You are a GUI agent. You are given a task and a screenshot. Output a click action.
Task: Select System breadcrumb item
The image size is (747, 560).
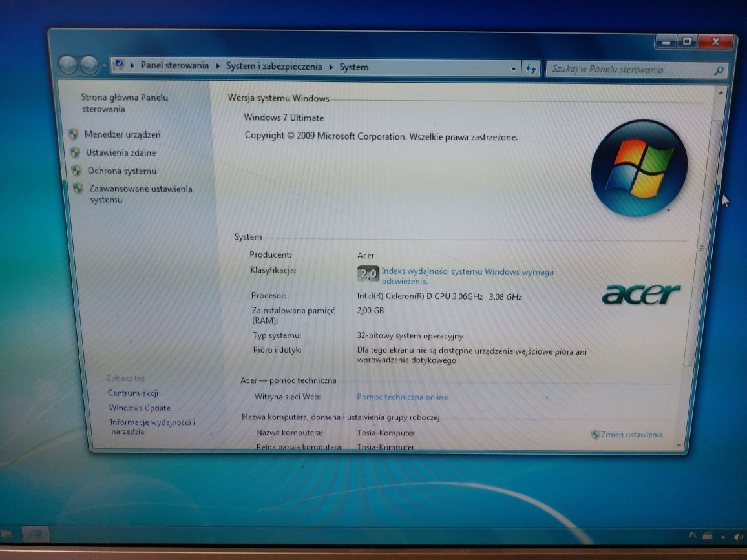tap(354, 67)
